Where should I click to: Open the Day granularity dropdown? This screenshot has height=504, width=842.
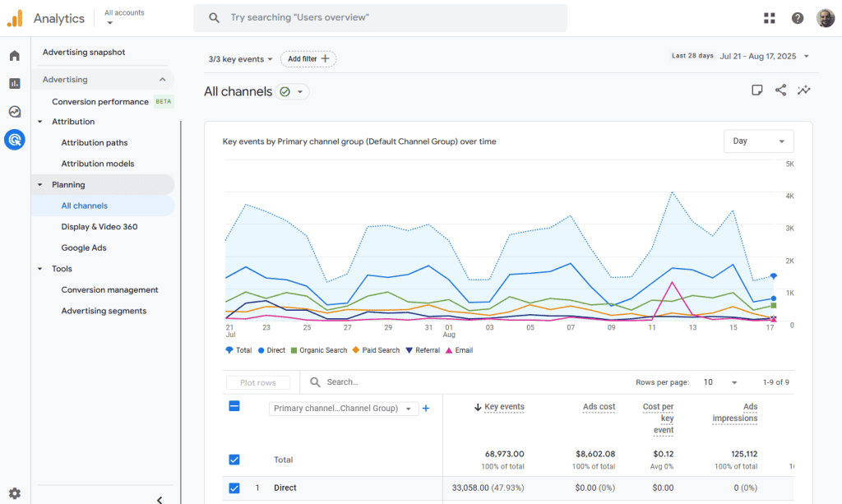758,141
